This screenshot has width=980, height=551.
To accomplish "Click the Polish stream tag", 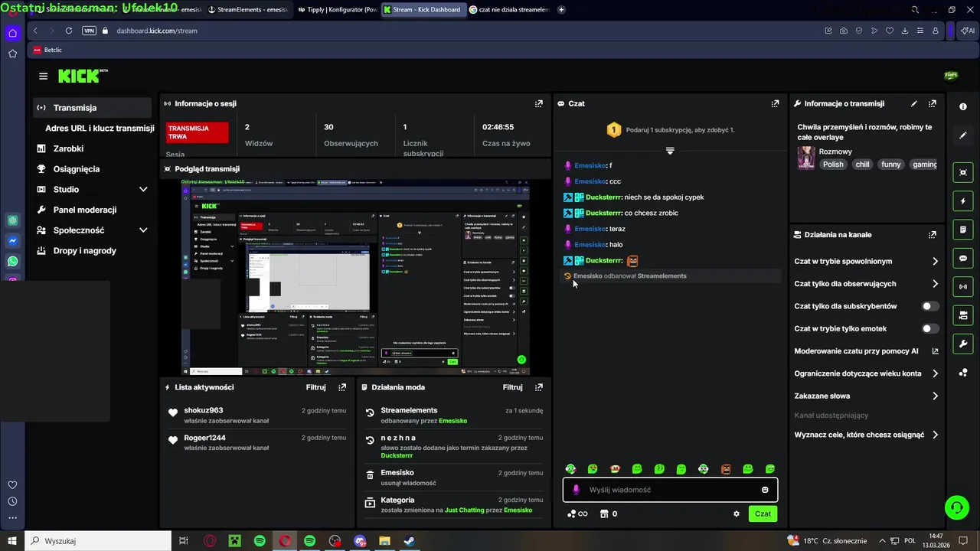I will click(x=833, y=165).
